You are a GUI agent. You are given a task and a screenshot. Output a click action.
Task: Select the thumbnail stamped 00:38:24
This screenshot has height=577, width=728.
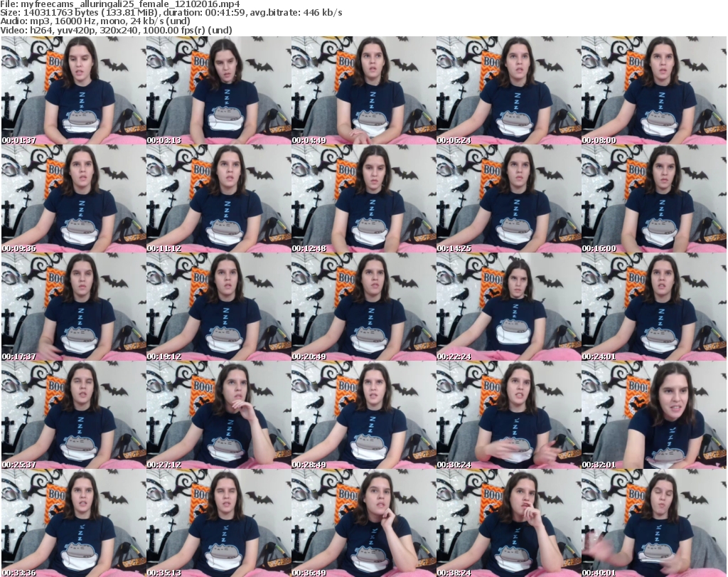click(x=509, y=523)
